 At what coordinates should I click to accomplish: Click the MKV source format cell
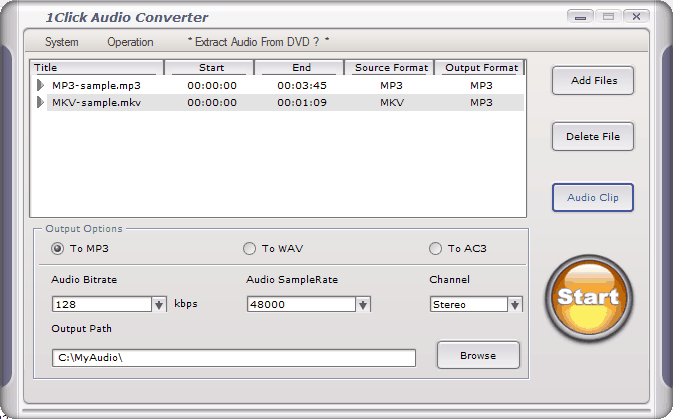click(391, 103)
